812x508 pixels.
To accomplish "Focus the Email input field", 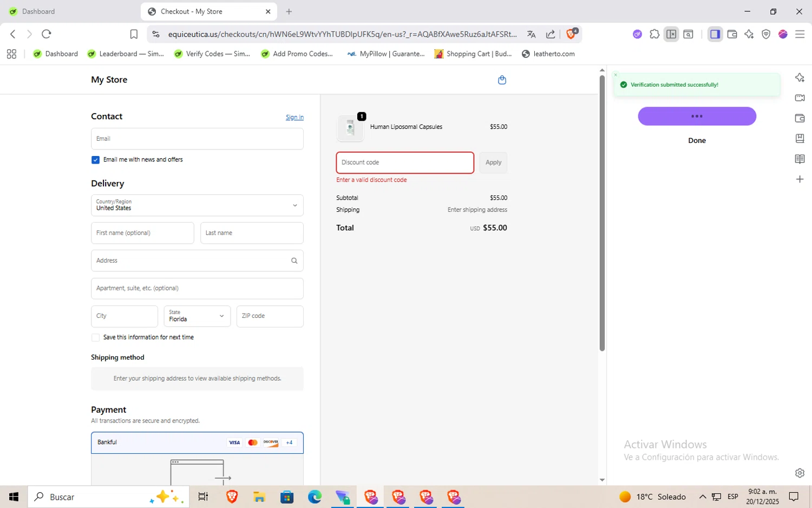I will (197, 139).
